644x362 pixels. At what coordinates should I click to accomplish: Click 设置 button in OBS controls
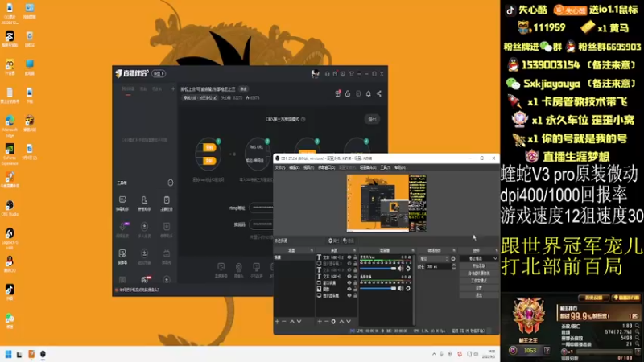(x=478, y=288)
